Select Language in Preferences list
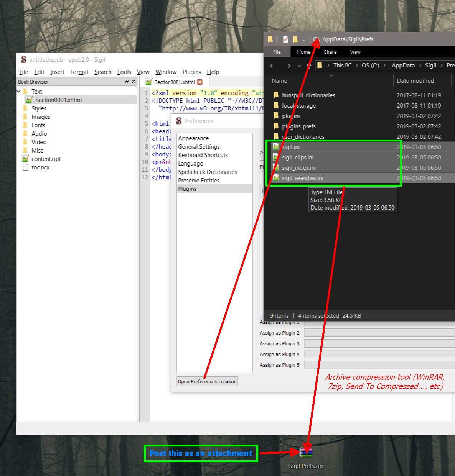The image size is (455, 476). tap(191, 164)
